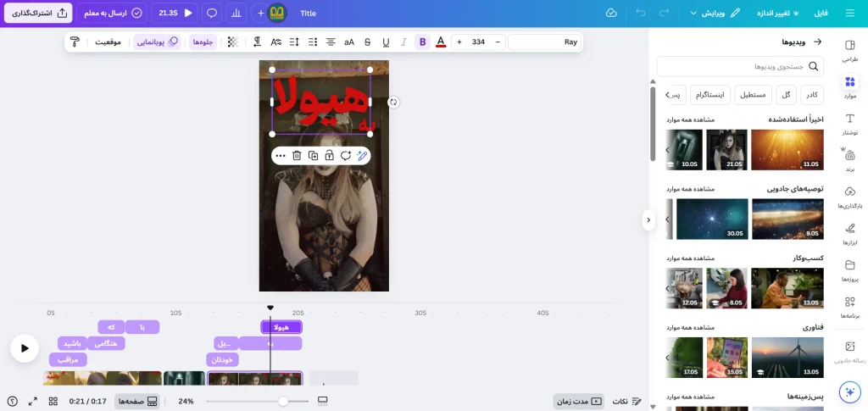This screenshot has width=868, height=411.
Task: Open the transparency checkerboard control
Action: [233, 42]
